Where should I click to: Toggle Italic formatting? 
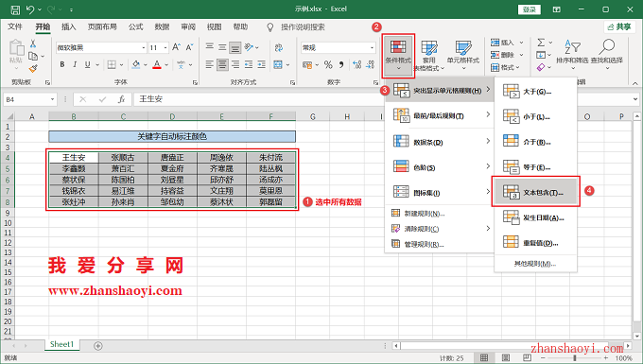click(x=75, y=65)
